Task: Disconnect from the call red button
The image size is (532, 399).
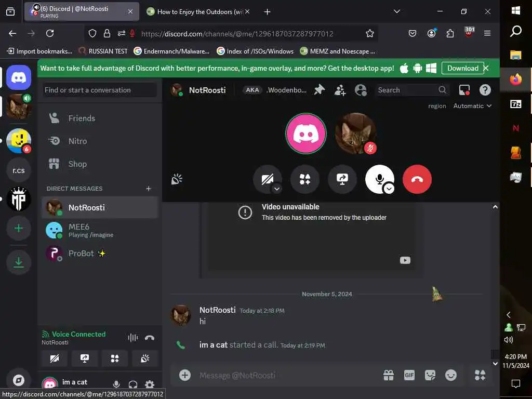Action: coord(417,179)
